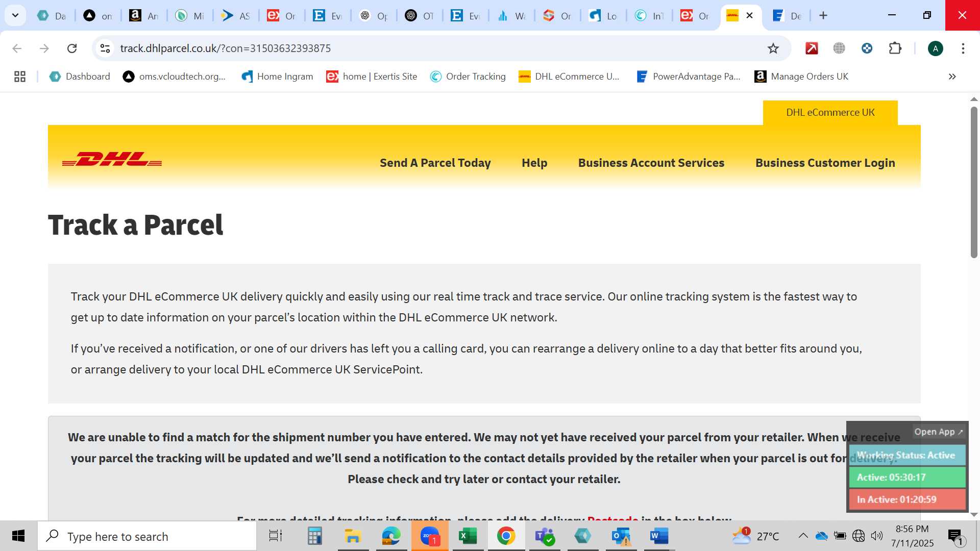Click Open App in tracker widget
The width and height of the screenshot is (980, 551).
pyautogui.click(x=939, y=432)
